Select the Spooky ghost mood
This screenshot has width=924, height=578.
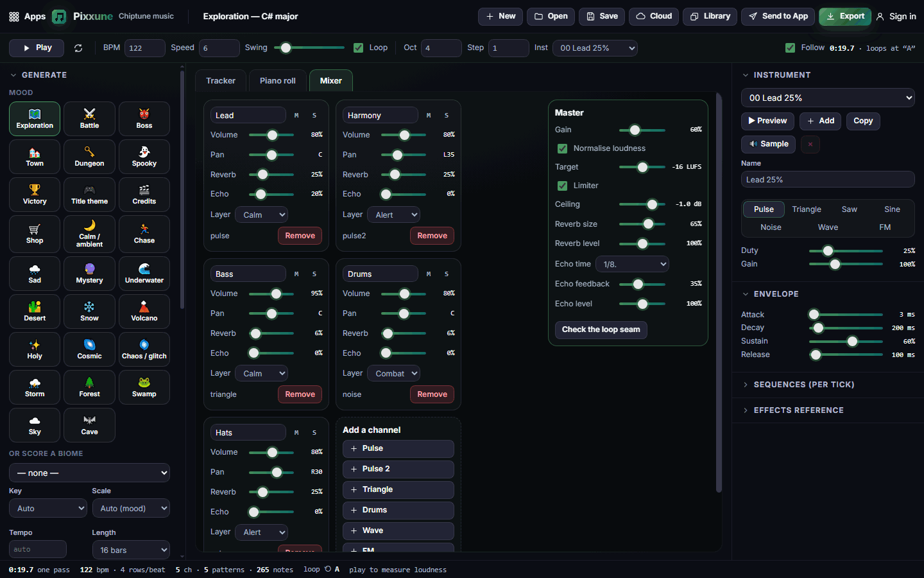pyautogui.click(x=144, y=157)
